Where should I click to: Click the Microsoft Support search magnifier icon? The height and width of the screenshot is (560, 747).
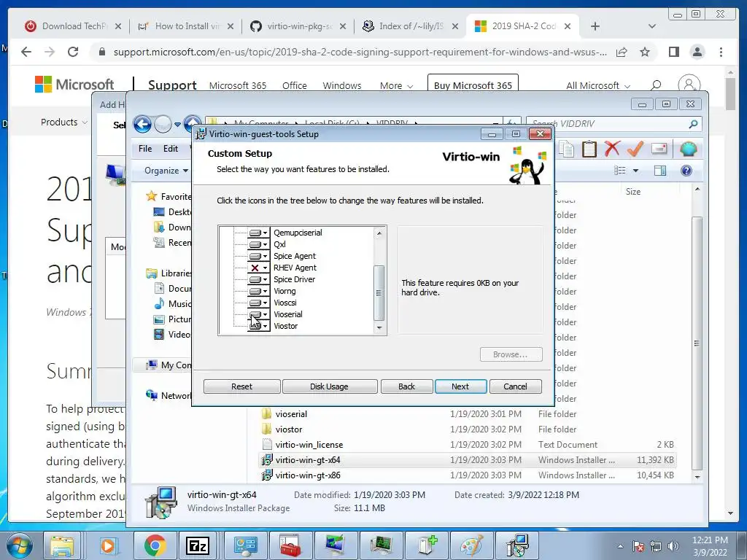[656, 85]
